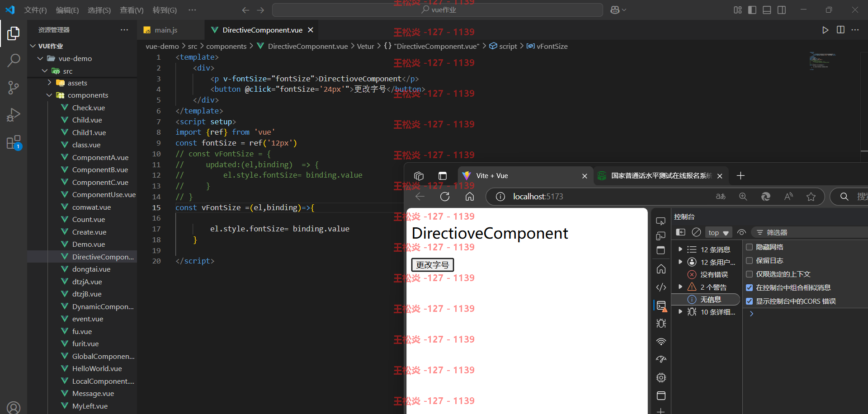
Task: Close DirectiveComponent.vue editor tab
Action: click(311, 30)
